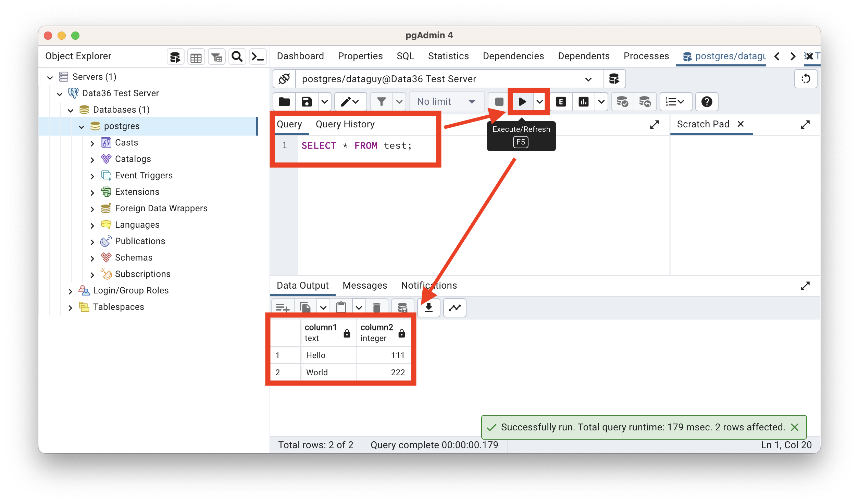Open the No limit rows dropdown

(446, 102)
